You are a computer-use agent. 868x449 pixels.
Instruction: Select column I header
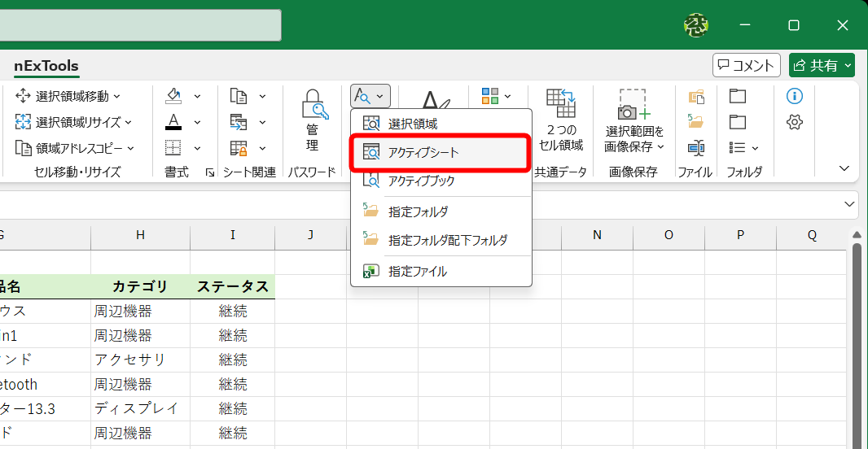[x=233, y=235]
